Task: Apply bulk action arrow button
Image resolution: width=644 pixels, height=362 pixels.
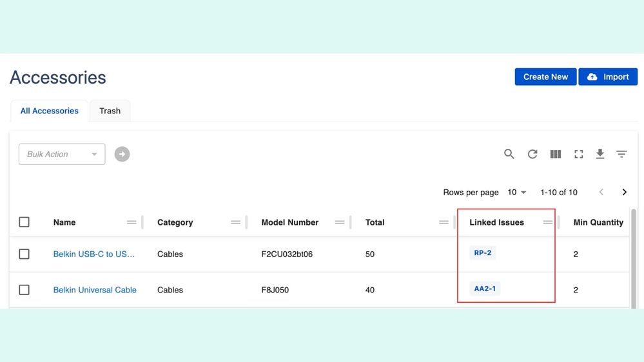Action: tap(122, 154)
